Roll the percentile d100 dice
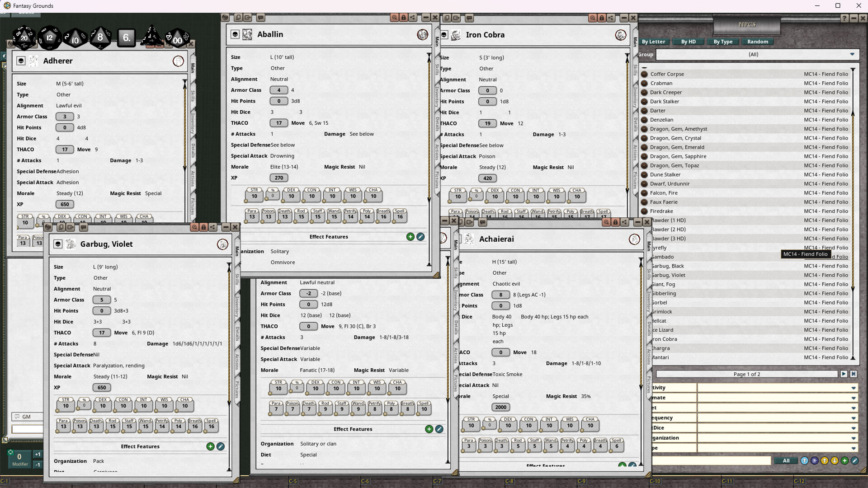This screenshot has width=868, height=488. [x=178, y=40]
